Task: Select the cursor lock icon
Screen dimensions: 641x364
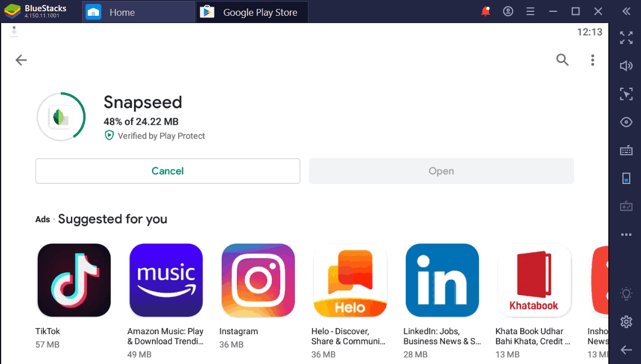Action: pos(626,94)
